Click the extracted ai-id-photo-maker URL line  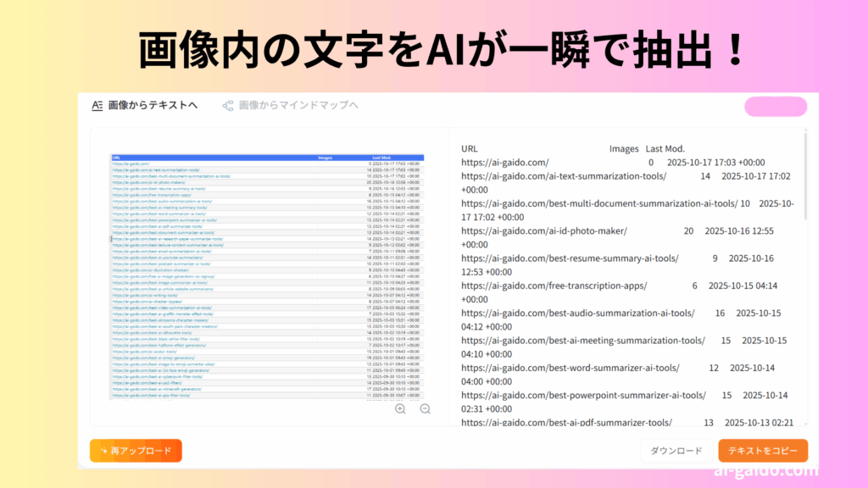pos(544,230)
